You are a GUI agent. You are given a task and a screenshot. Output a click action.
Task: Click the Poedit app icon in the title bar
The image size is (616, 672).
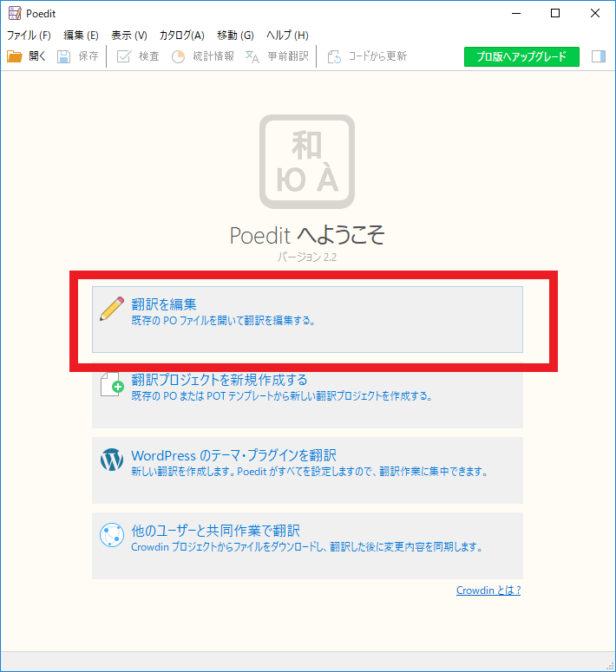tap(15, 13)
